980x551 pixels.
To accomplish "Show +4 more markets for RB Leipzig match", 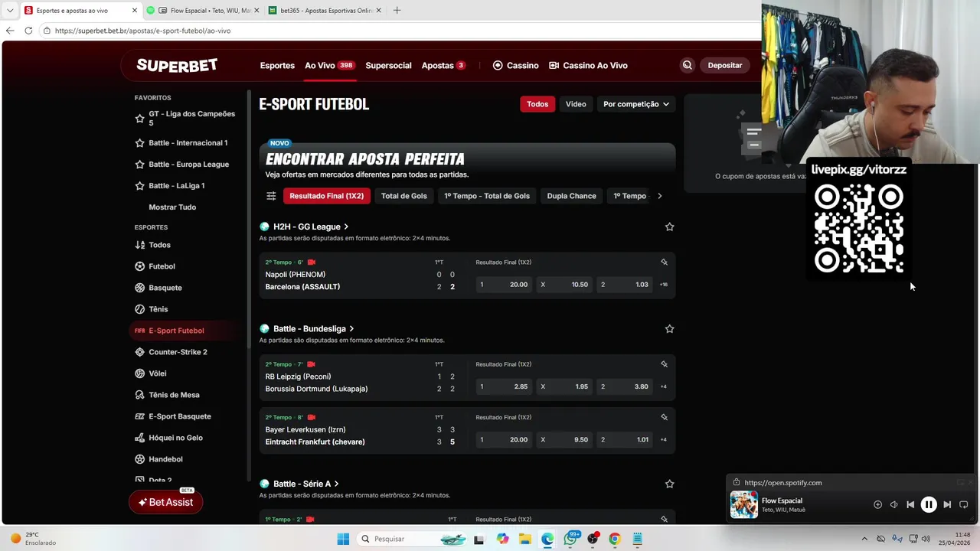I will (664, 386).
